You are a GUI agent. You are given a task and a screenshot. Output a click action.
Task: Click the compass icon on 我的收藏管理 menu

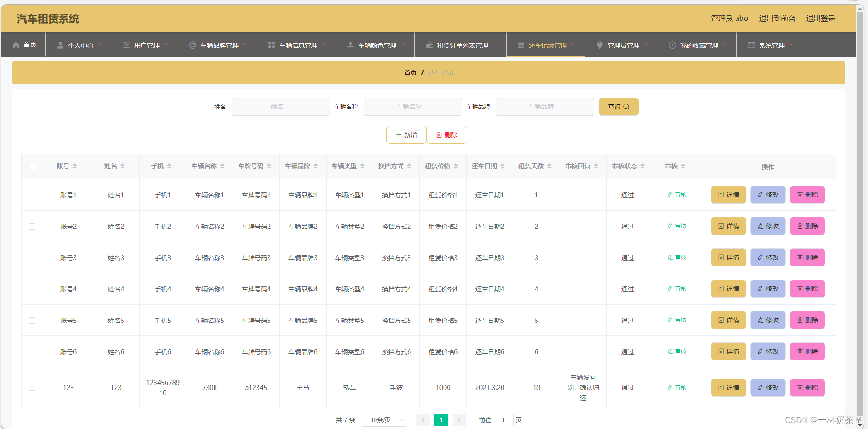[673, 45]
